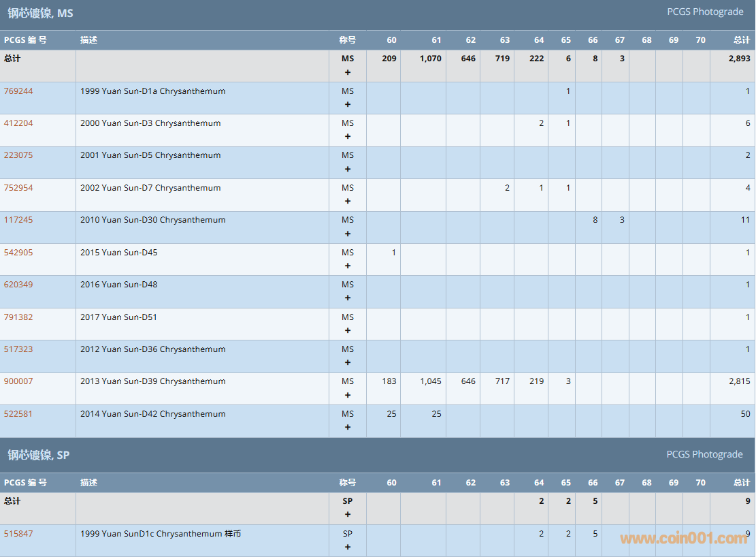
Task: Click 总计 column header in MS table
Action: pyautogui.click(x=742, y=40)
